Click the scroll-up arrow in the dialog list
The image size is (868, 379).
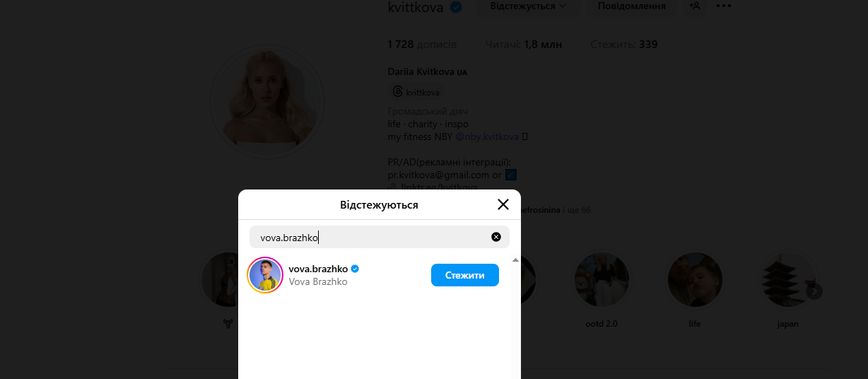515,260
